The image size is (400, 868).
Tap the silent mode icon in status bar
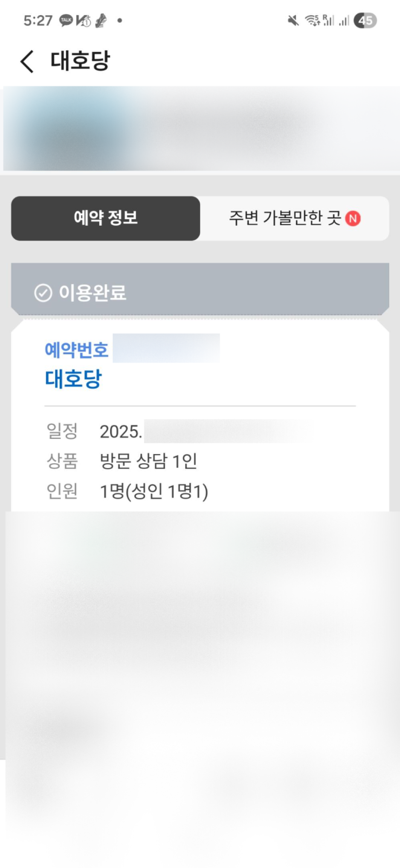(x=293, y=20)
